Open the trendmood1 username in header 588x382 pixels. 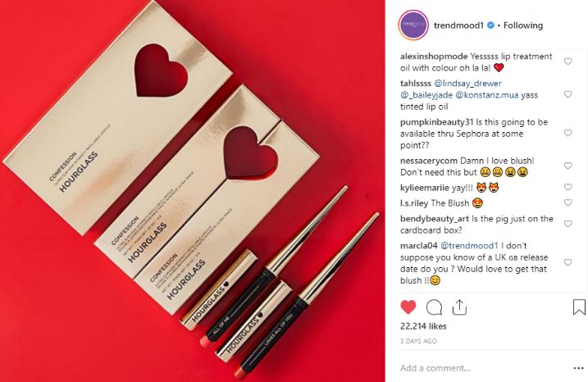point(458,25)
